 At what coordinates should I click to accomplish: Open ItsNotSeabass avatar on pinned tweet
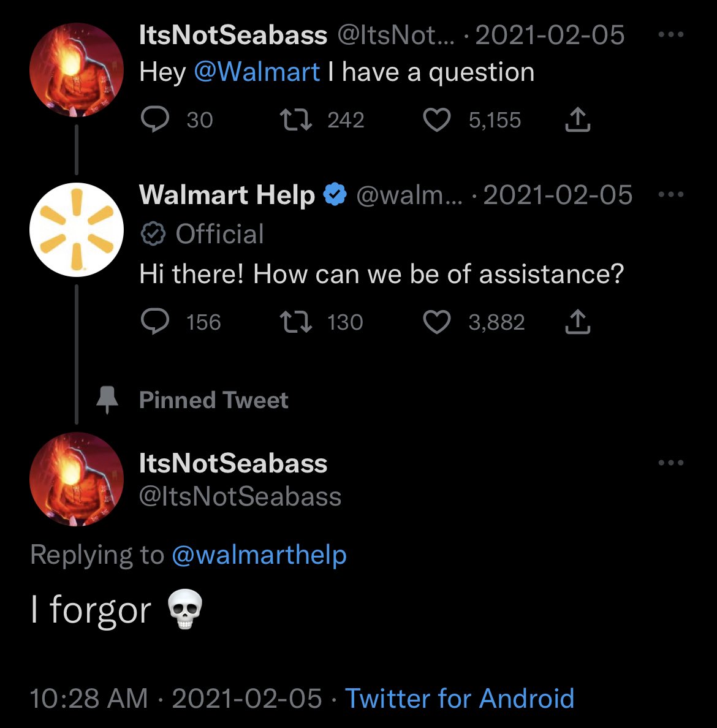click(x=77, y=479)
